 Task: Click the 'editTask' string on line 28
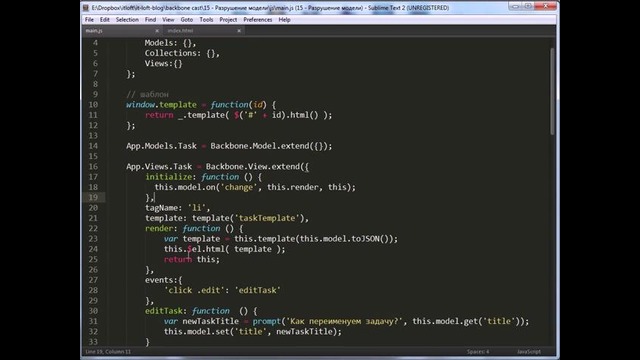[258, 290]
